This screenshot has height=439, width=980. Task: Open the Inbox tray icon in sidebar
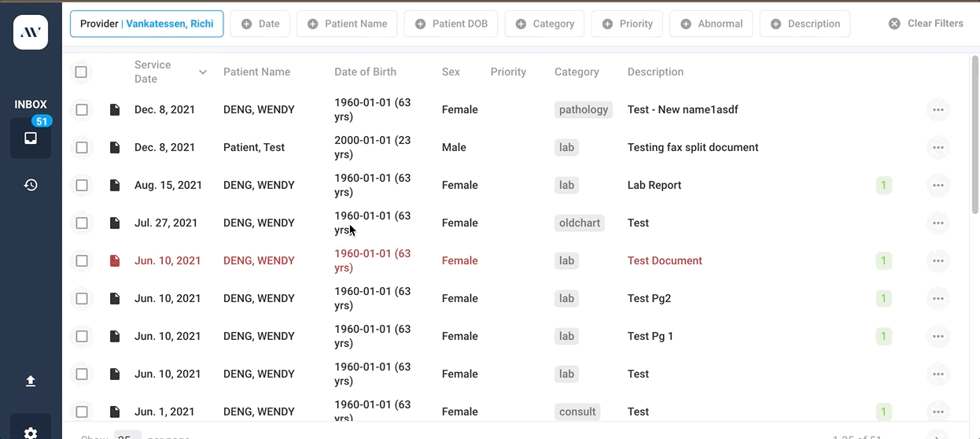[x=31, y=138]
